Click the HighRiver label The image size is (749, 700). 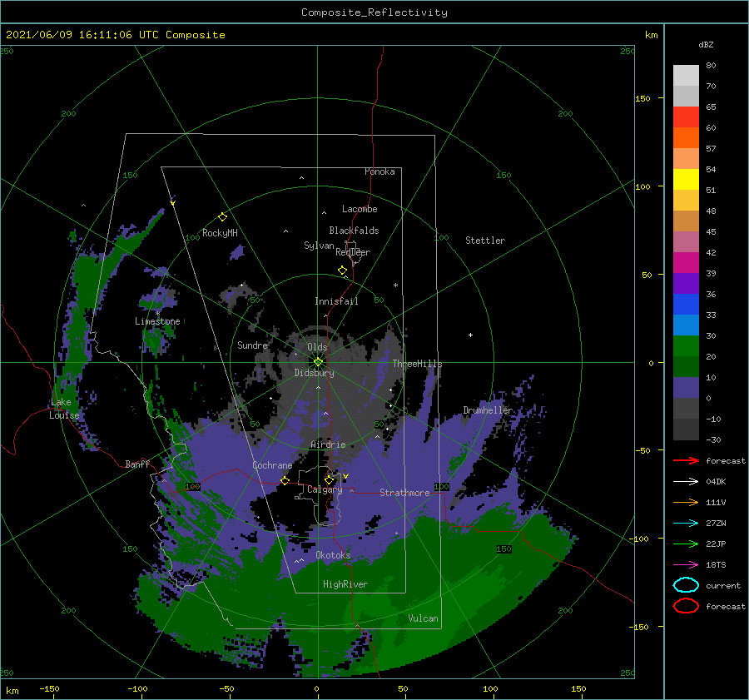click(x=345, y=584)
